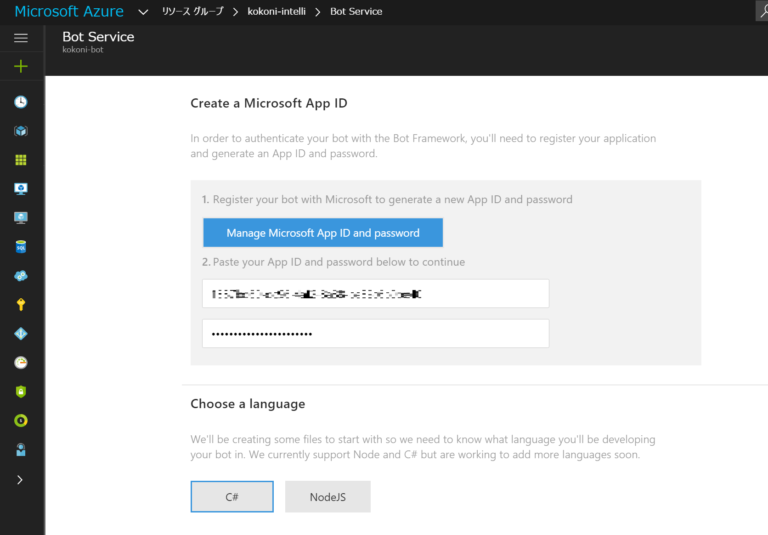Click Manage Microsoft App ID and password
This screenshot has width=768, height=535.
coord(322,233)
